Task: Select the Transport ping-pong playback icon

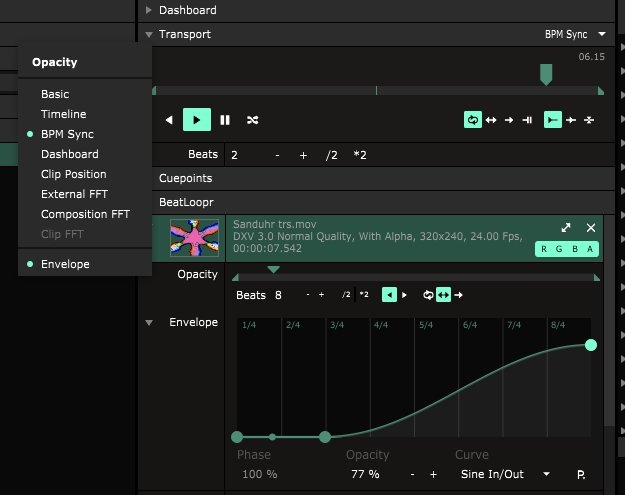Action: coord(491,120)
